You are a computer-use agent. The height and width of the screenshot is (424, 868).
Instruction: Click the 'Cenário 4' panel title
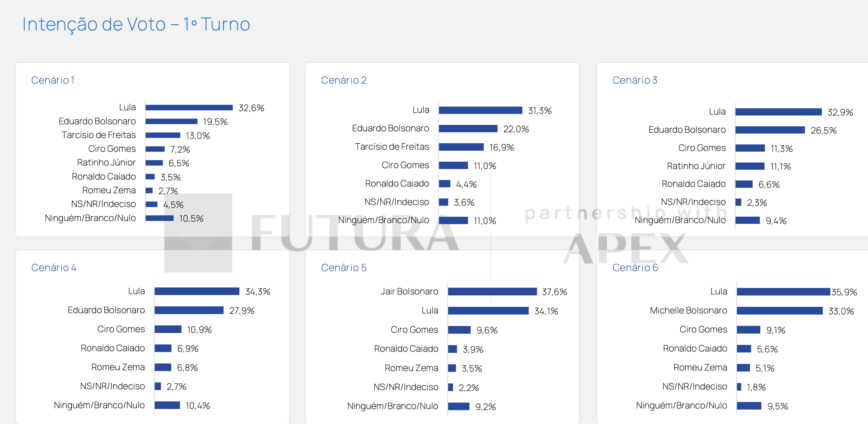(x=53, y=268)
